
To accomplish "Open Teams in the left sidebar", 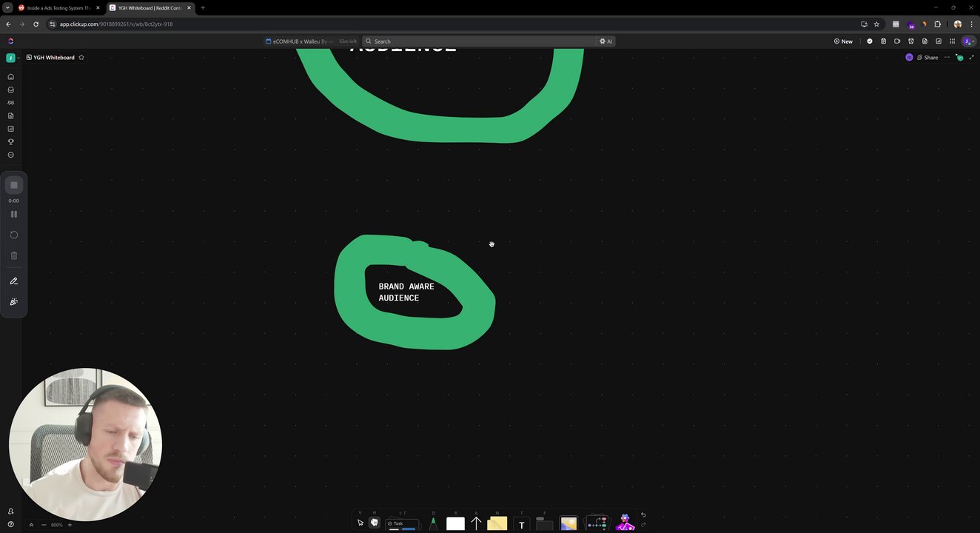I will click(x=10, y=103).
